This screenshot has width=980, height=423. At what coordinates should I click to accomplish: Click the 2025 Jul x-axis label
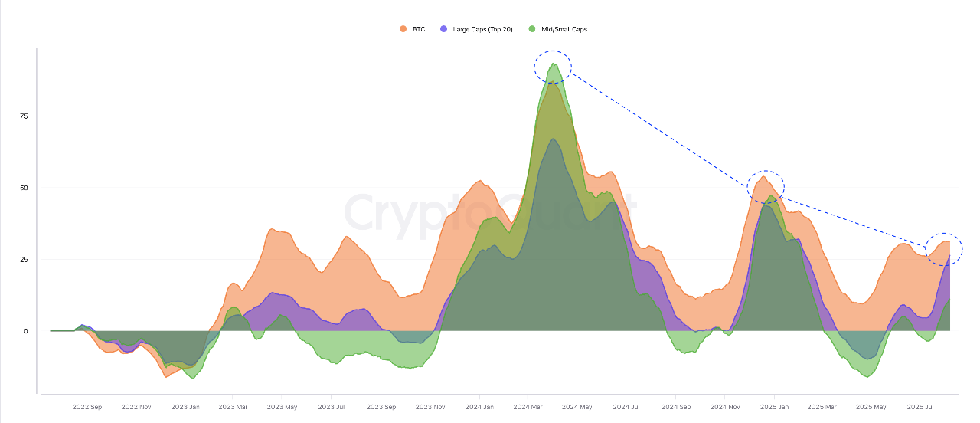point(920,408)
